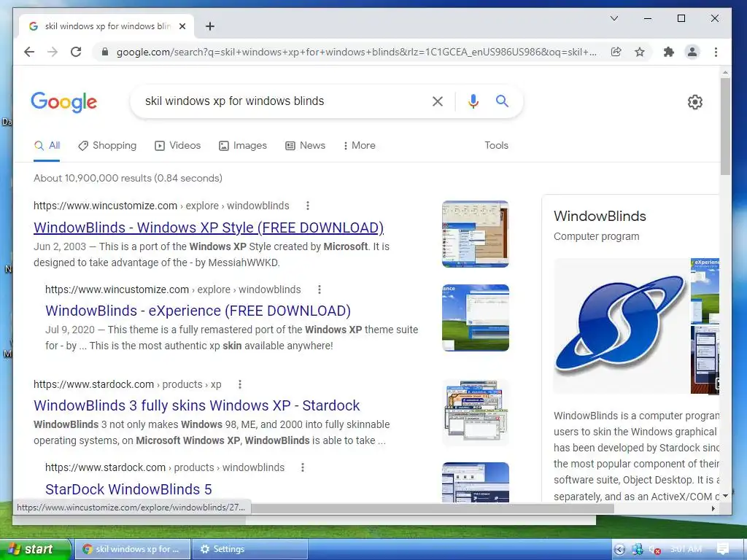Open the WindowBlinds logo image in panel
This screenshot has height=560, width=747.
(x=622, y=326)
